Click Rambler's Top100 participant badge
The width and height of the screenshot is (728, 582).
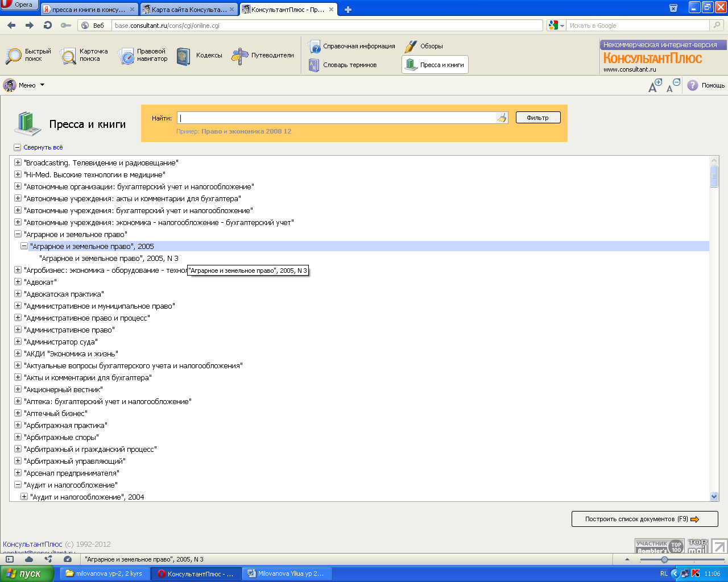[x=659, y=546]
